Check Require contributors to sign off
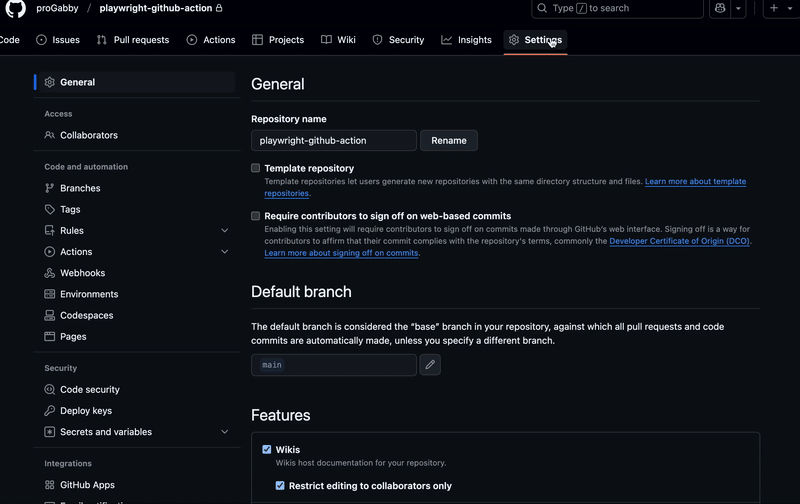This screenshot has height=504, width=800. [256, 216]
